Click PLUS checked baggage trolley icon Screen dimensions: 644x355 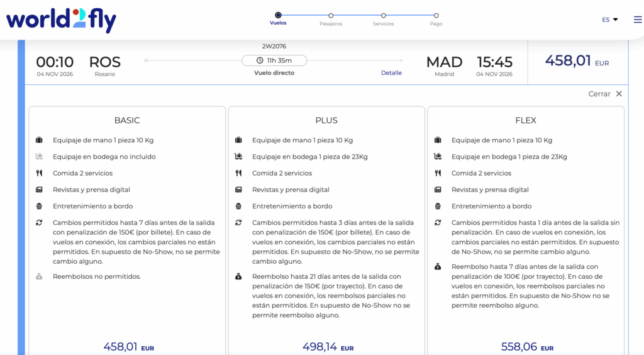click(x=238, y=157)
